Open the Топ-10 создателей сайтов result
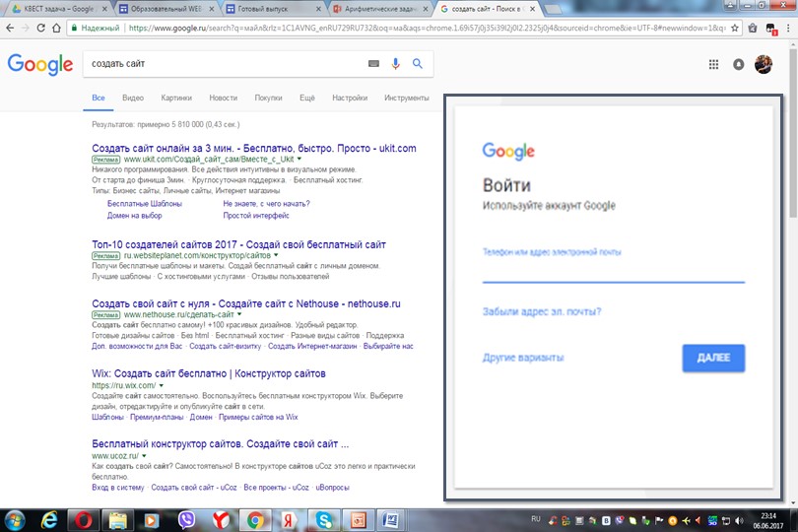The height and width of the screenshot is (532, 798). (238, 244)
